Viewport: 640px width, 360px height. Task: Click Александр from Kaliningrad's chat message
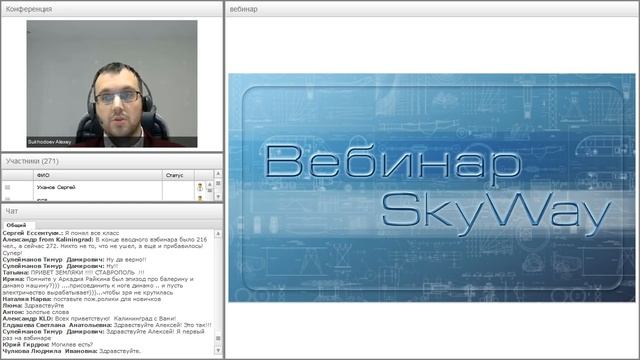pyautogui.click(x=105, y=246)
